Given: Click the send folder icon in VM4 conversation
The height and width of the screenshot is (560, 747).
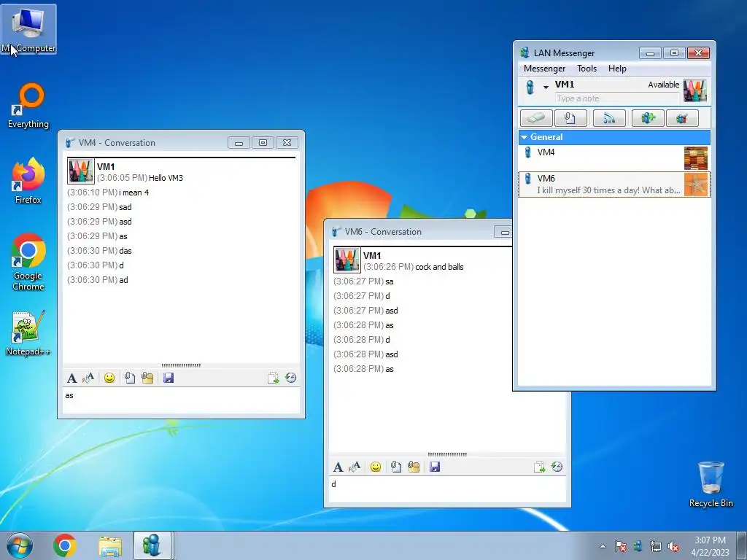Looking at the screenshot, I should 147,378.
